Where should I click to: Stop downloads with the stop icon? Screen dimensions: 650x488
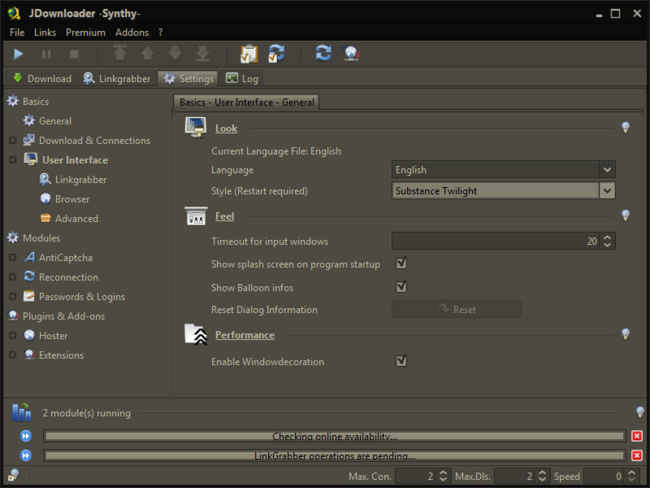tap(74, 54)
